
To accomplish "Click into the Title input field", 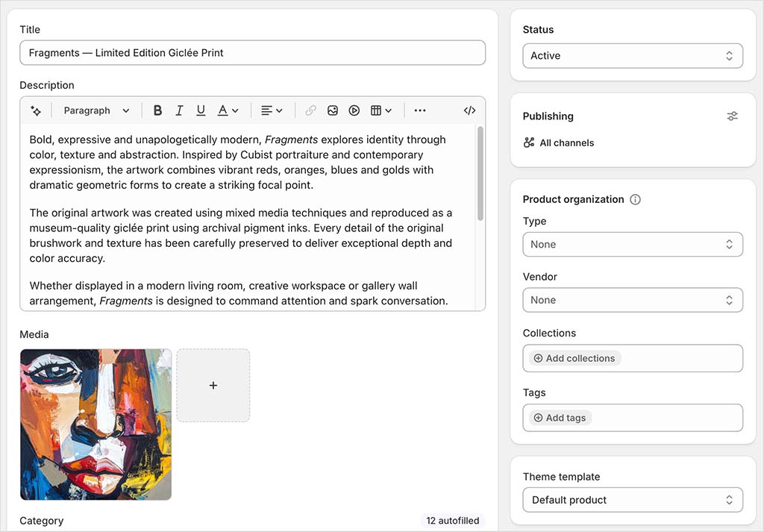I will click(x=252, y=53).
